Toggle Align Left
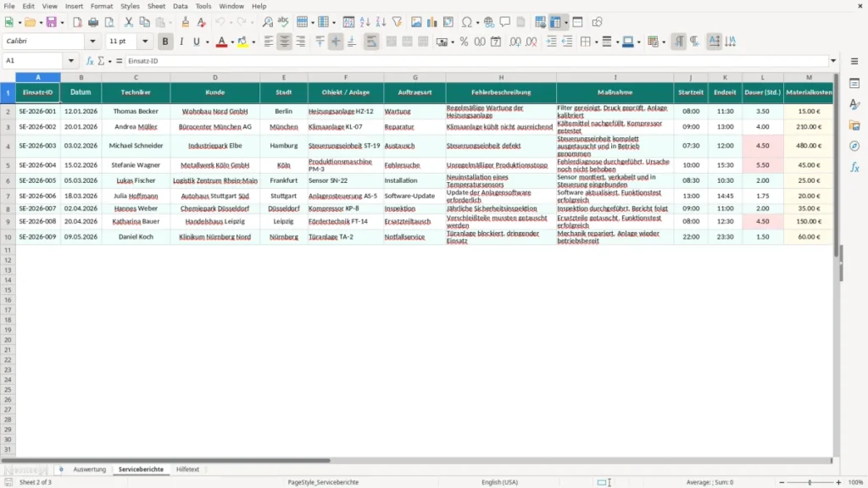 269,42
